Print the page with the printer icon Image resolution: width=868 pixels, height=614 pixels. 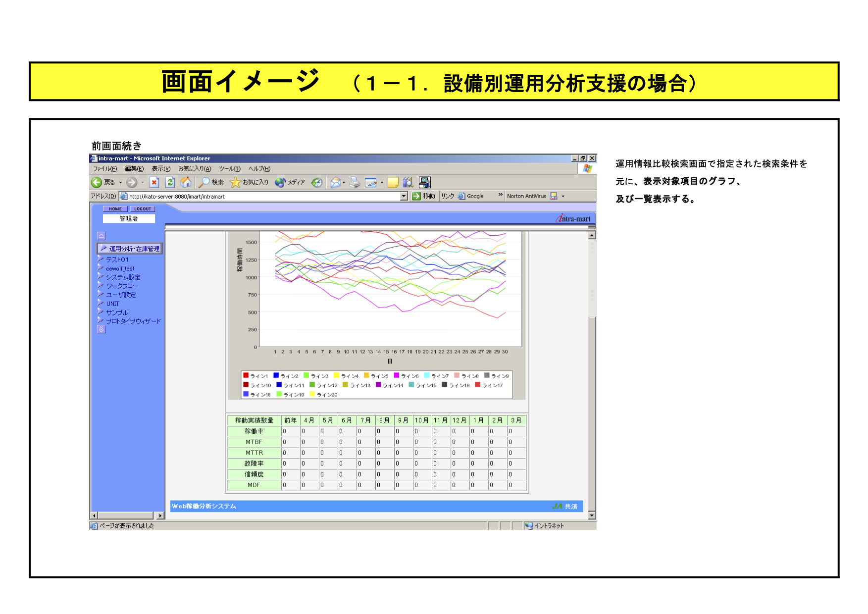click(x=355, y=182)
